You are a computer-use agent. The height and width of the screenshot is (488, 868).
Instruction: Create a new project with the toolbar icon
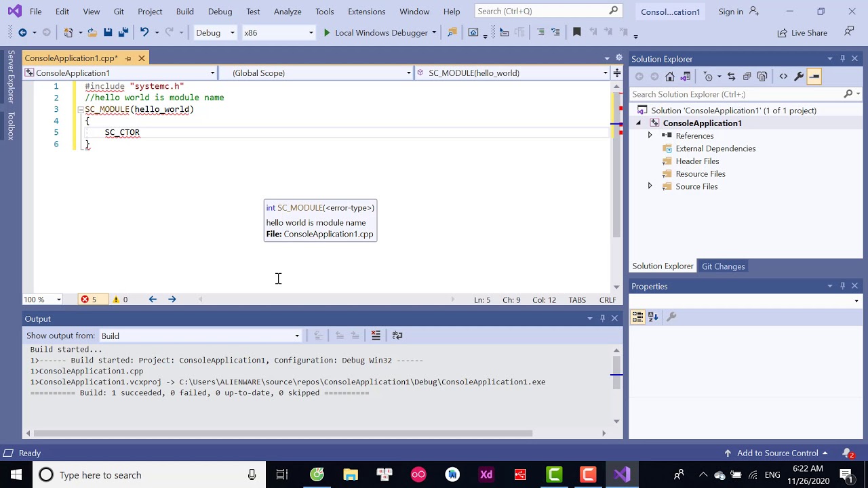tap(68, 33)
